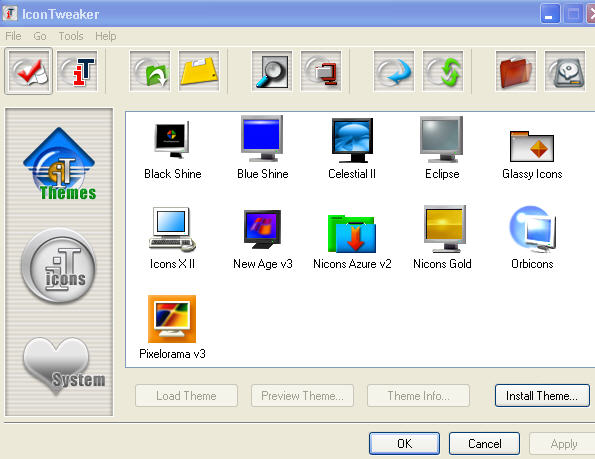This screenshot has width=595, height=459.
Task: Open the Go menu
Action: [40, 36]
